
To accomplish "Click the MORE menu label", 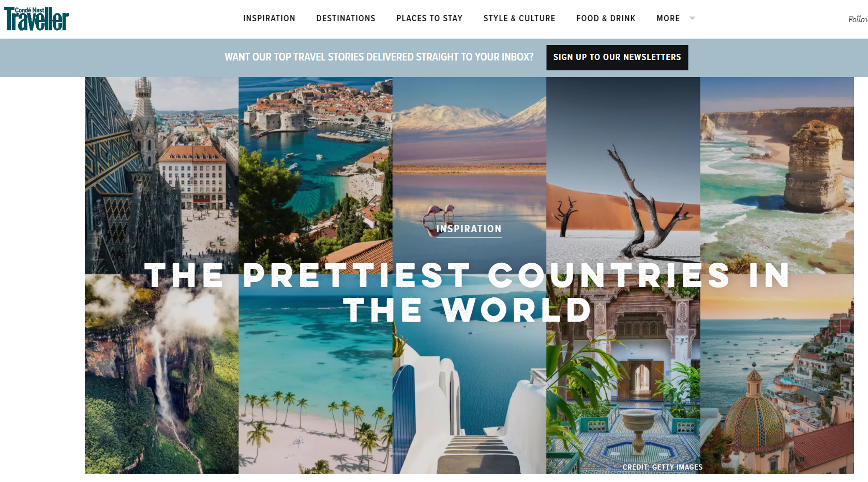I will [668, 18].
